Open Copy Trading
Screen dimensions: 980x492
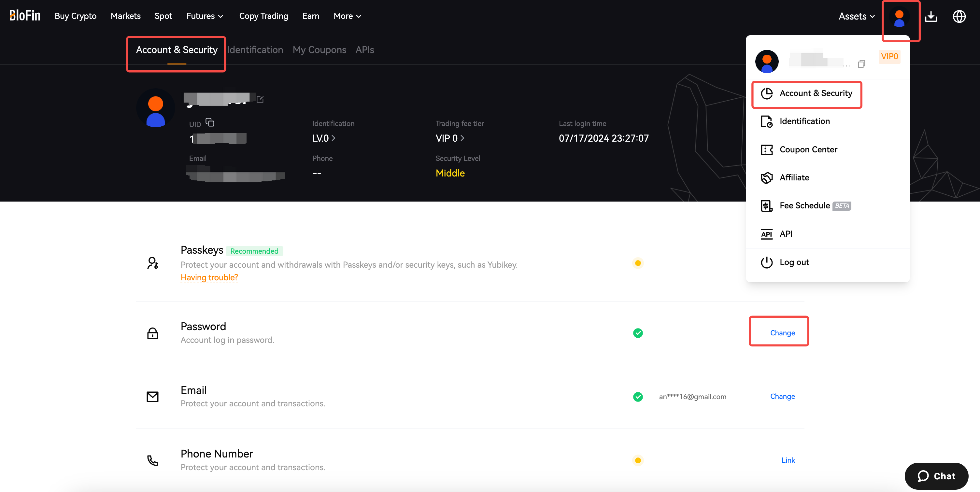click(x=263, y=16)
